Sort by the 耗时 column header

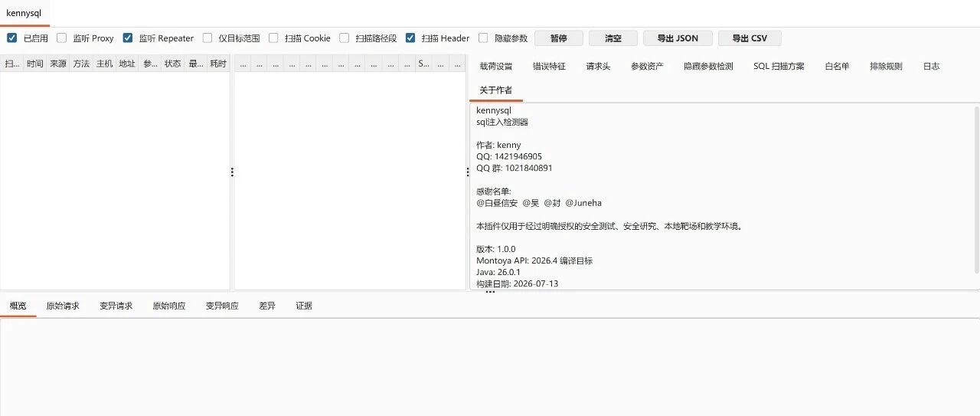(218, 64)
